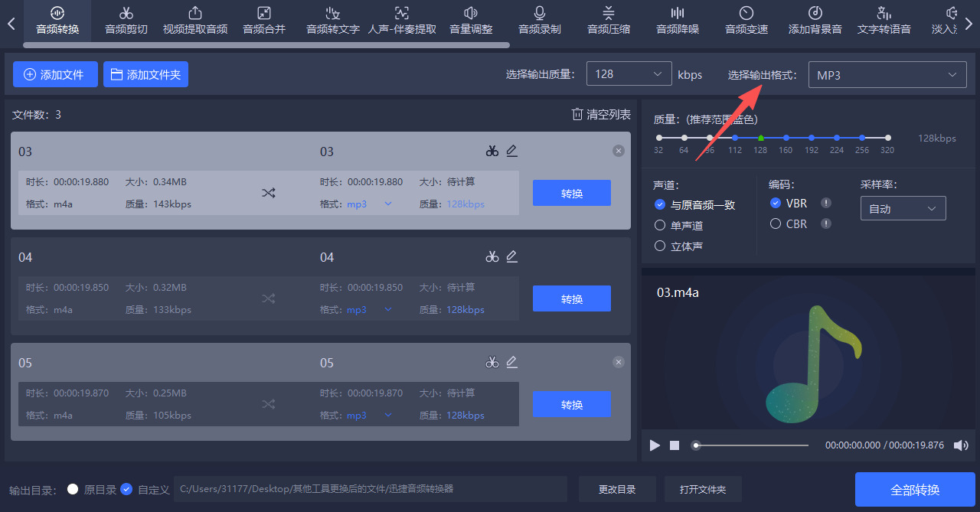Set quality slider to 192 kbps point
This screenshot has height=512, width=980.
click(812, 138)
